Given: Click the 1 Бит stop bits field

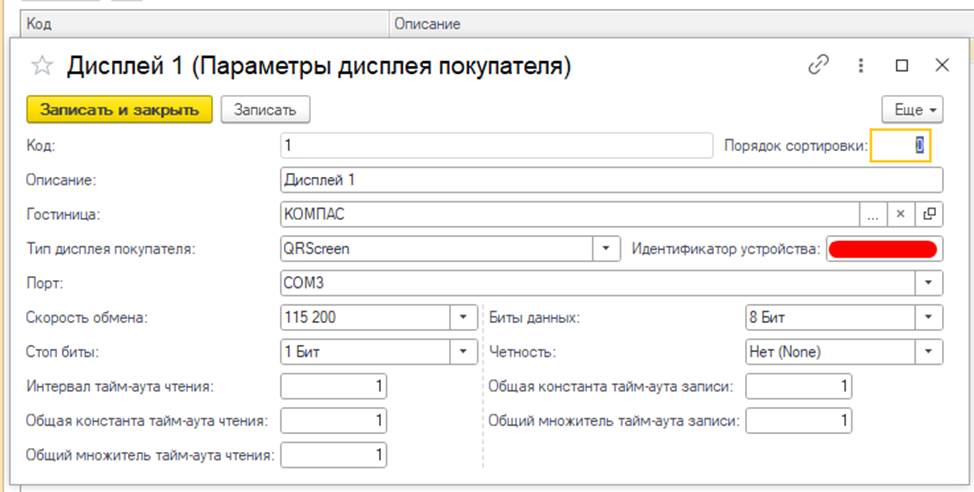Looking at the screenshot, I should [365, 352].
